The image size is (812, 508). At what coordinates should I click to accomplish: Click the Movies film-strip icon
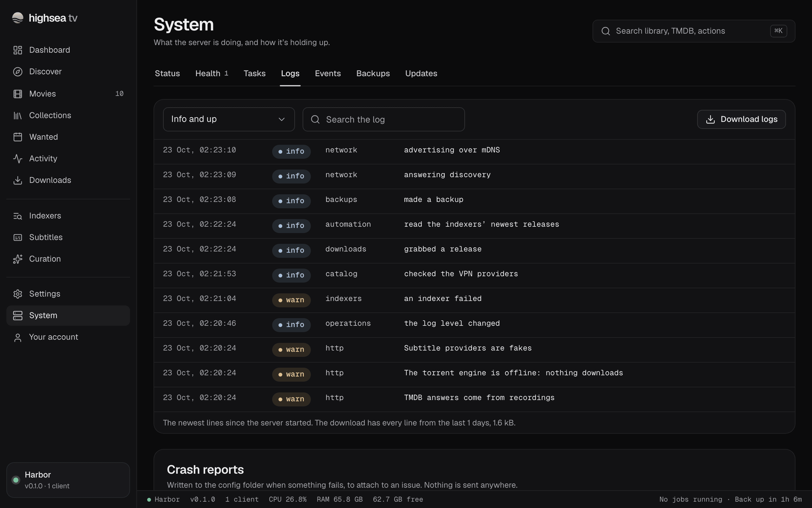tap(17, 94)
